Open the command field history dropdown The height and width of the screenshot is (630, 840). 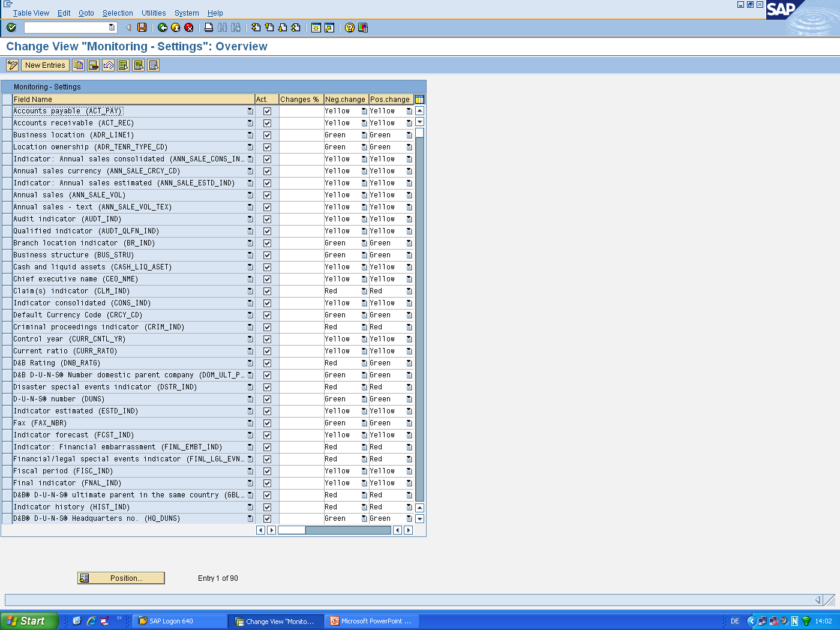click(112, 28)
